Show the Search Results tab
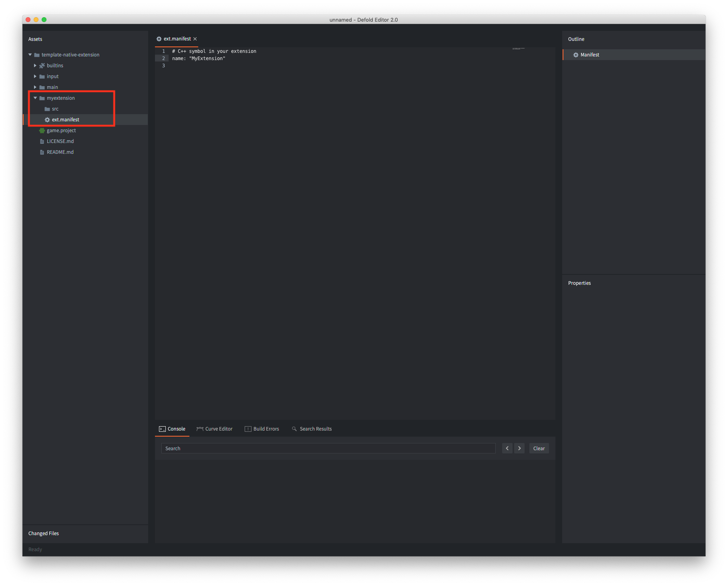The height and width of the screenshot is (586, 728). click(x=312, y=429)
